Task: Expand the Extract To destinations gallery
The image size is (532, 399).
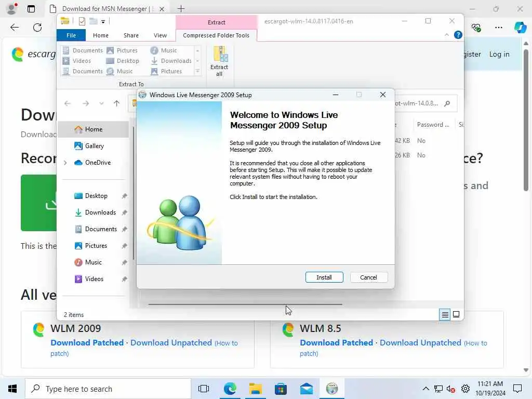Action: pos(197,71)
